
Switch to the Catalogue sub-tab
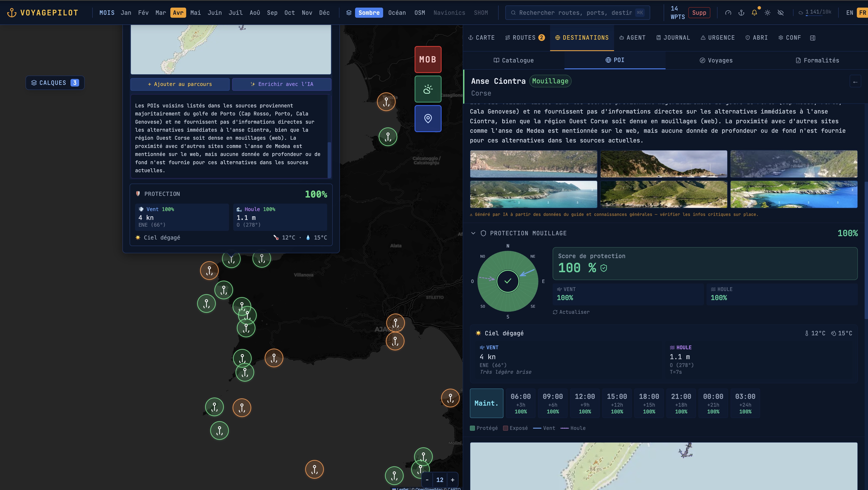[x=514, y=60]
